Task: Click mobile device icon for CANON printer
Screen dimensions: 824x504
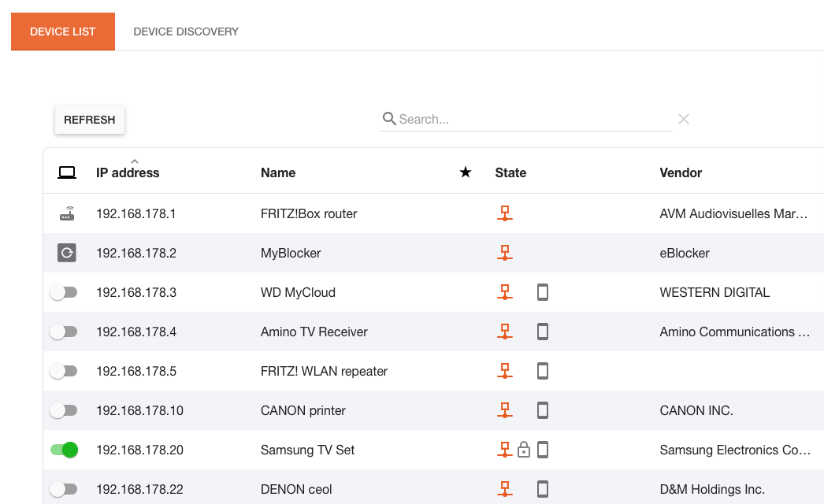Action: (543, 410)
